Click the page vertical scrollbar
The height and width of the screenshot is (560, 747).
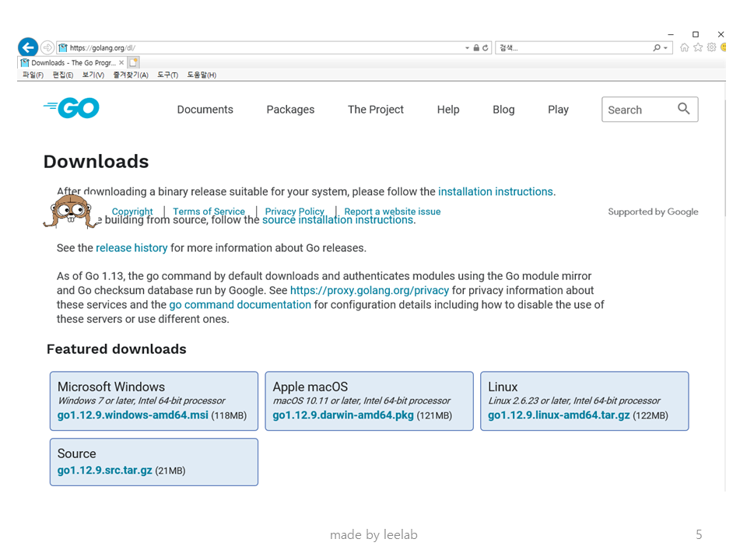[x=725, y=157]
